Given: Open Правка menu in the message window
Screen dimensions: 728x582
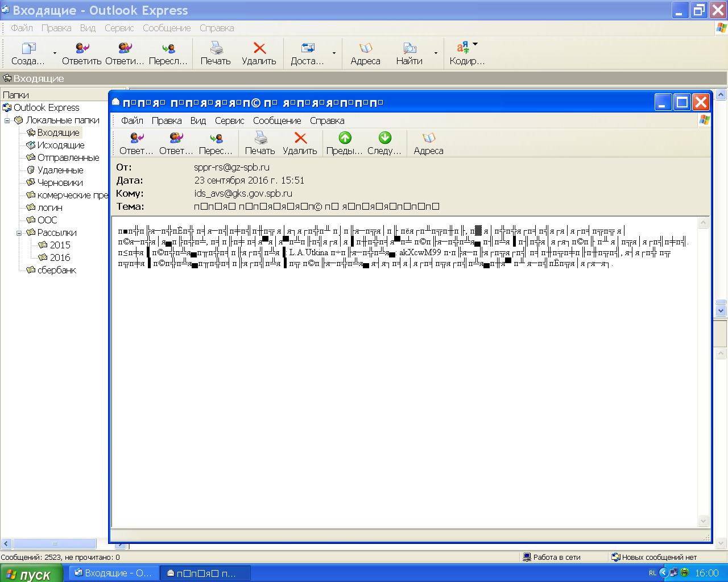Looking at the screenshot, I should coord(167,120).
